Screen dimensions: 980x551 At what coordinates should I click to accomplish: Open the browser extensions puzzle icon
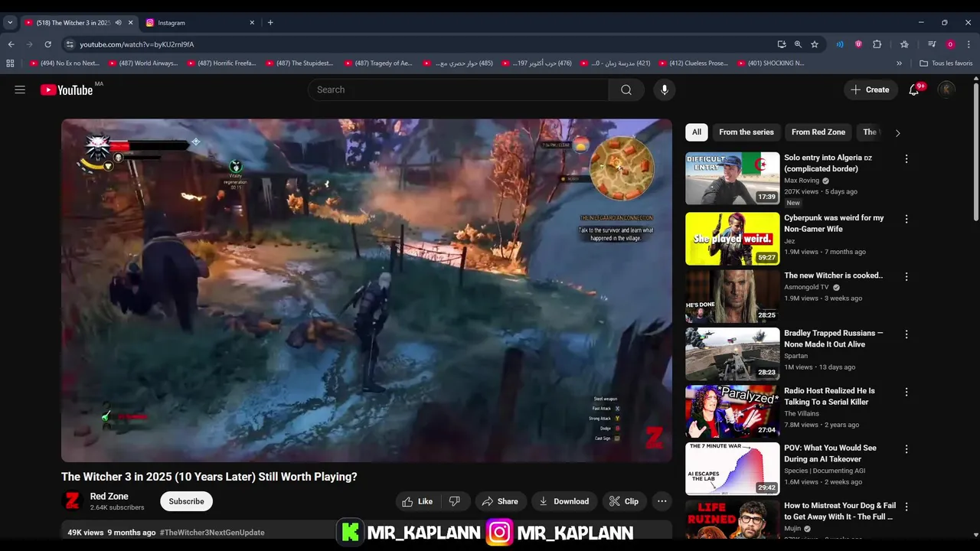[x=877, y=44]
